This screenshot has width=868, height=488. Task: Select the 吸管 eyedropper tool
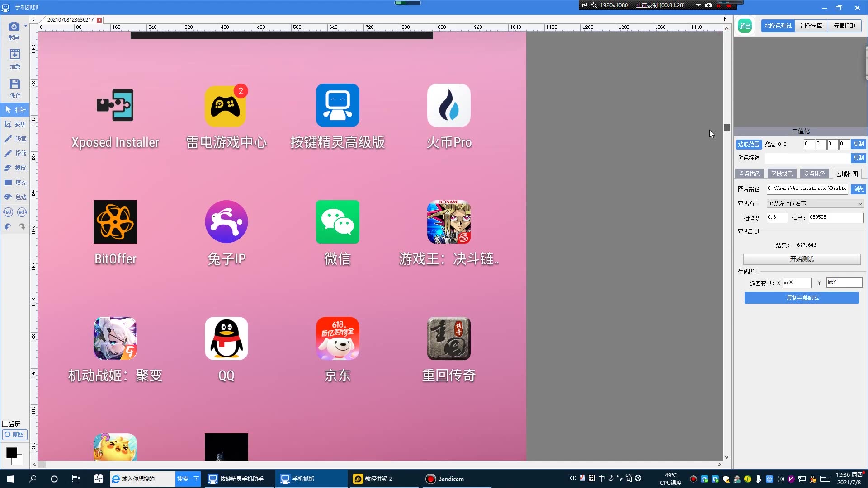coord(15,139)
